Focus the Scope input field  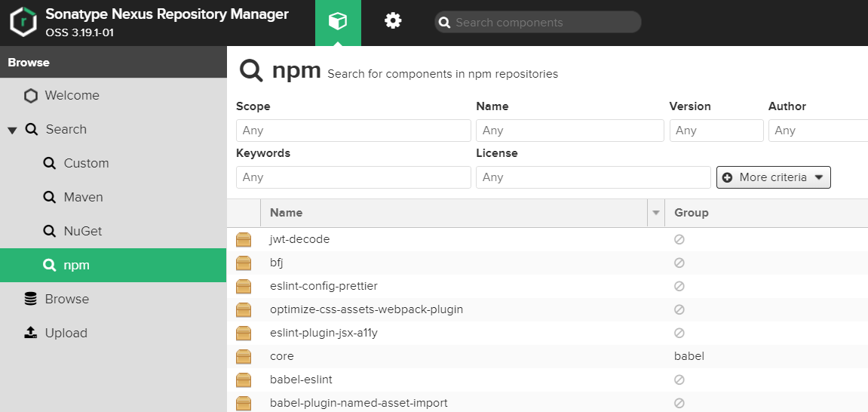pos(353,130)
